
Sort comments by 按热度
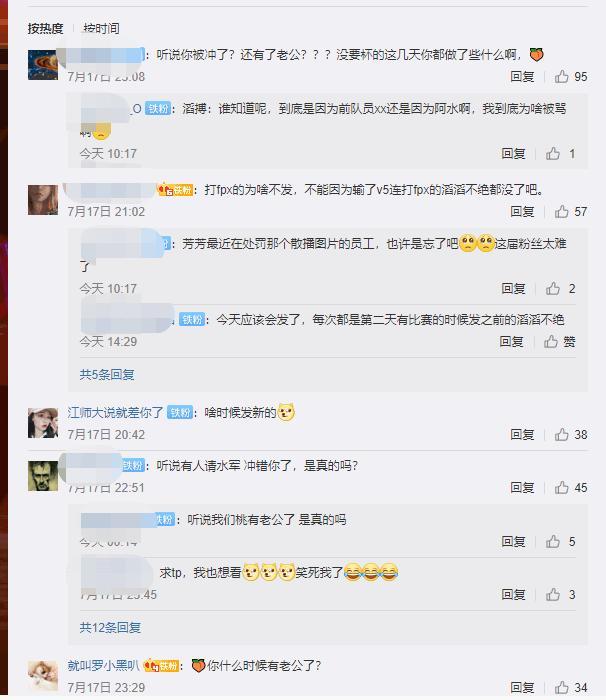pyautogui.click(x=45, y=29)
